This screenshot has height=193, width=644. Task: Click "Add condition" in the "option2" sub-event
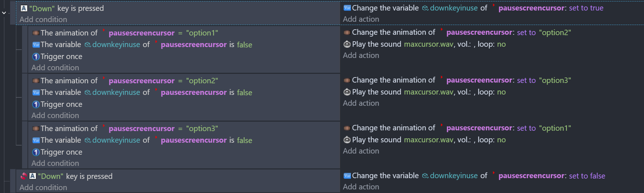coord(55,116)
